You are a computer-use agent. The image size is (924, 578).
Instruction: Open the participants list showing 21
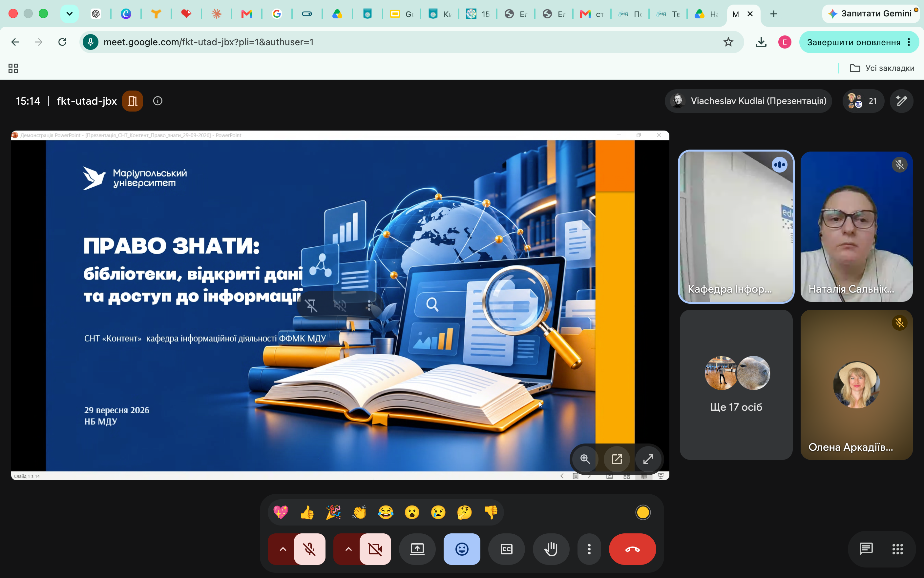[x=863, y=101]
